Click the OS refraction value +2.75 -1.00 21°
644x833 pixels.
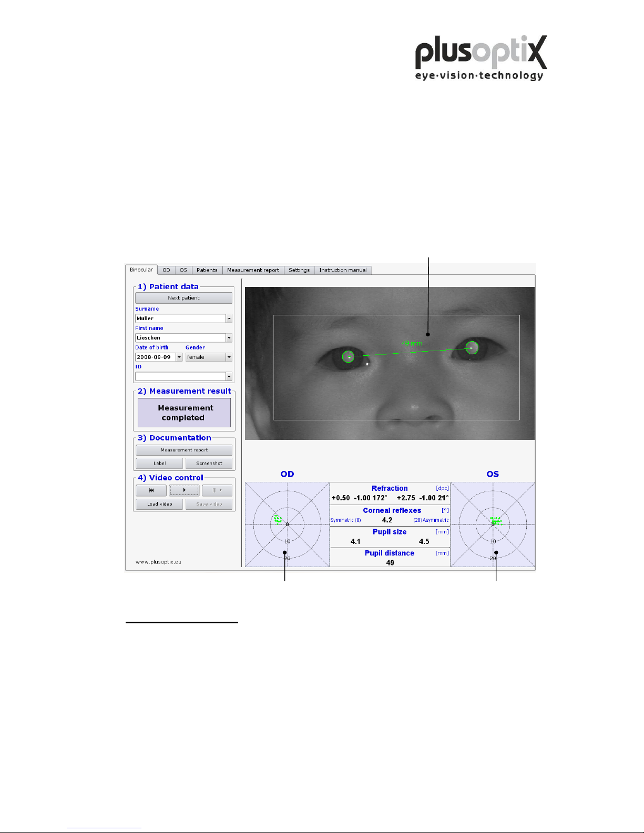pyautogui.click(x=423, y=498)
